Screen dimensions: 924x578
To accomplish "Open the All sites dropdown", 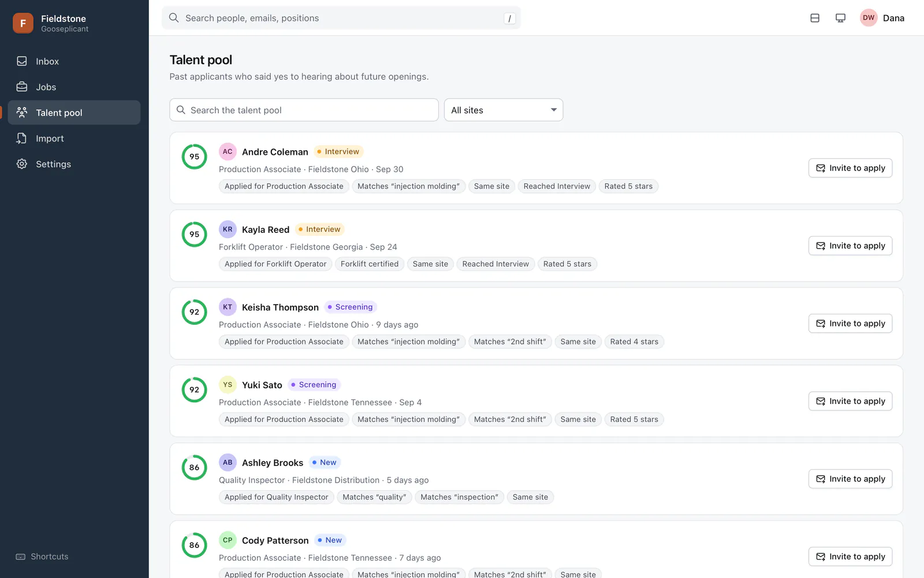I will [x=504, y=110].
